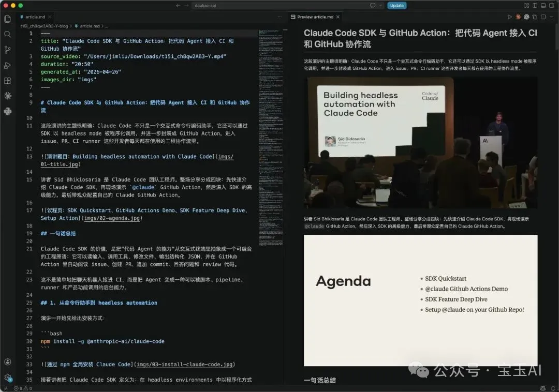Toggle the secondary sidebar visibility
559x392 pixels.
[552, 5]
